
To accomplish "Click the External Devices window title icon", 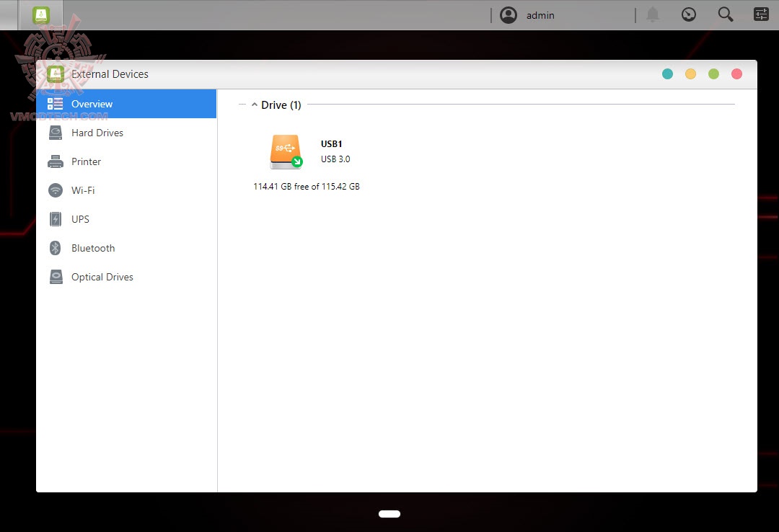I will pyautogui.click(x=56, y=74).
